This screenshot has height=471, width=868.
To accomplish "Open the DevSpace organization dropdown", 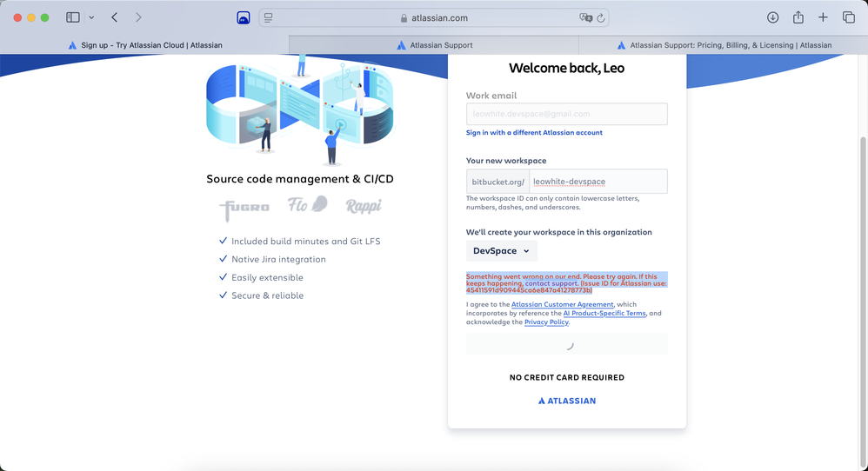I will tap(502, 251).
